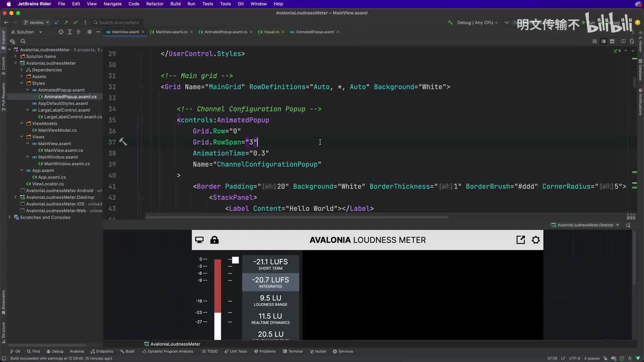Collapse the ViewModels folder
644x362 pixels.
click(22, 123)
